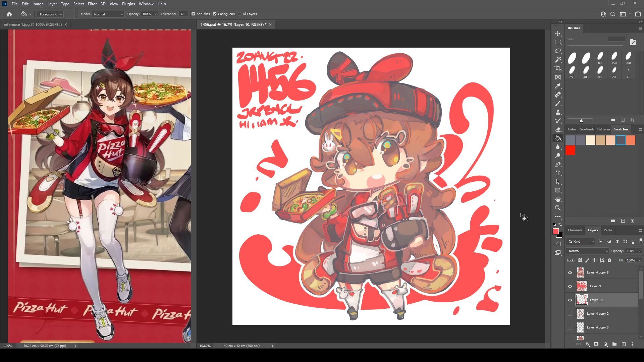Select the Brush tool
The image size is (644, 362).
[x=558, y=103]
